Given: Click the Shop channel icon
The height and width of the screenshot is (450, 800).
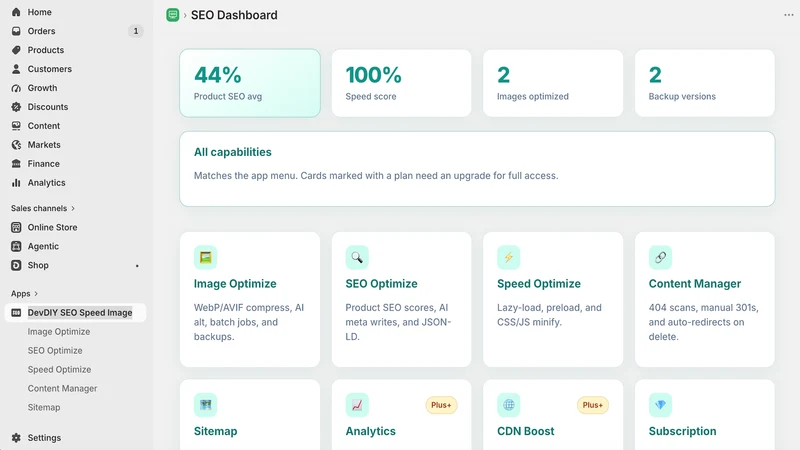Looking at the screenshot, I should pyautogui.click(x=16, y=265).
